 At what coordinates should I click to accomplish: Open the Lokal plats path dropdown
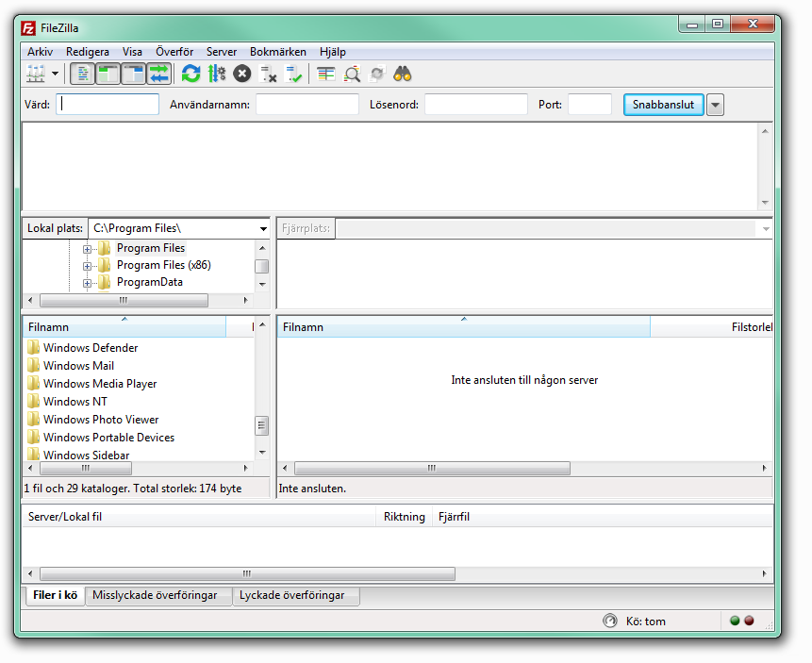pos(263,228)
